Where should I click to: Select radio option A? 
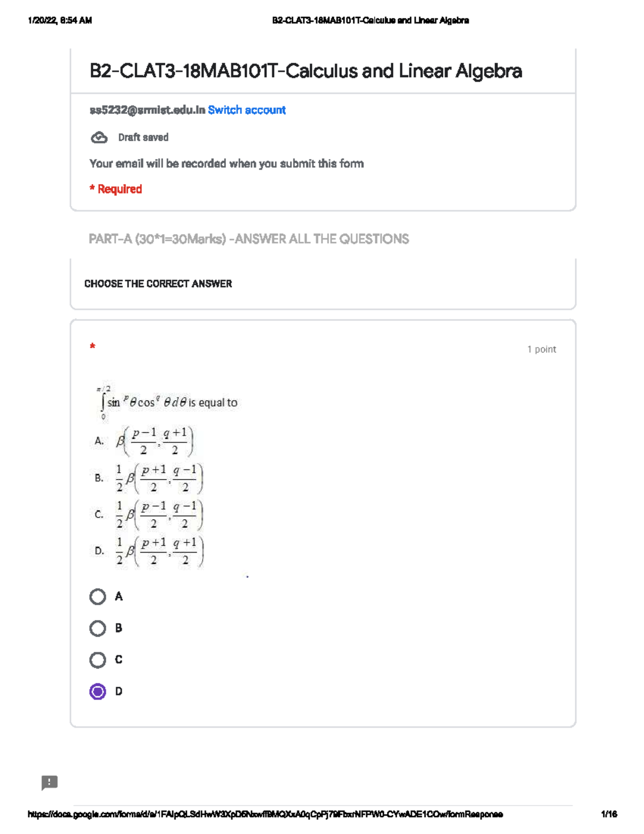pos(98,597)
